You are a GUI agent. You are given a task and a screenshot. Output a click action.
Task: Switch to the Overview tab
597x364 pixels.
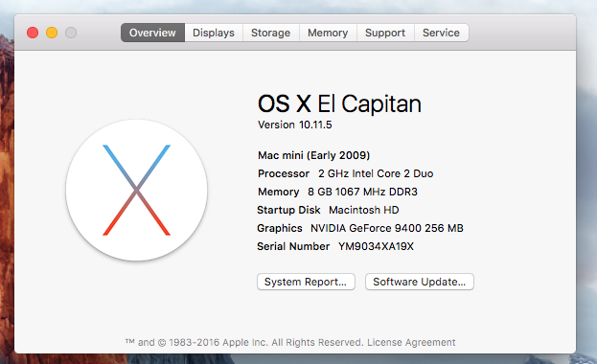point(152,33)
